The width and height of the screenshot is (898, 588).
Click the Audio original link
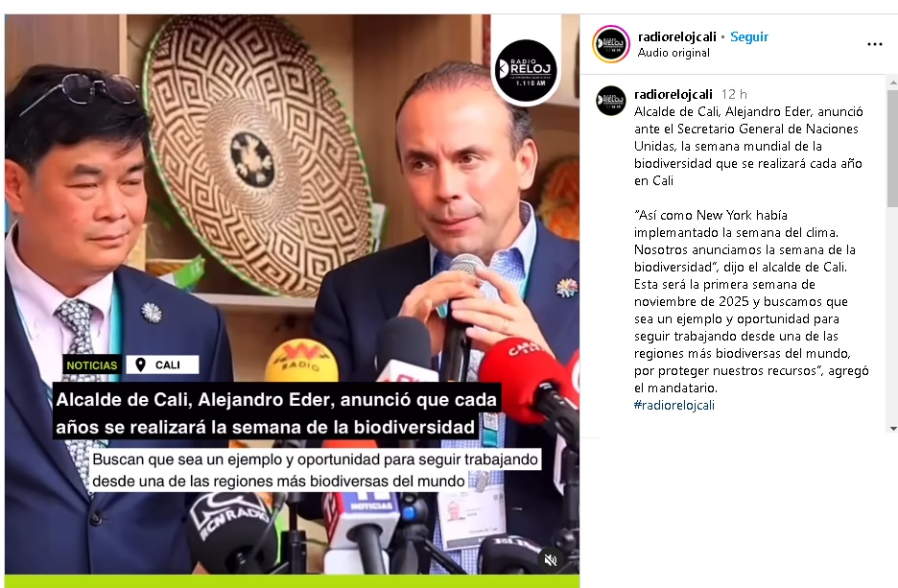click(x=673, y=53)
